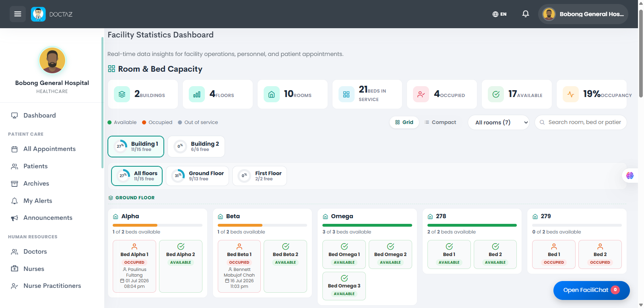Click the Omega room availability bar
Viewport: 644px width, 308px height.
(x=367, y=225)
